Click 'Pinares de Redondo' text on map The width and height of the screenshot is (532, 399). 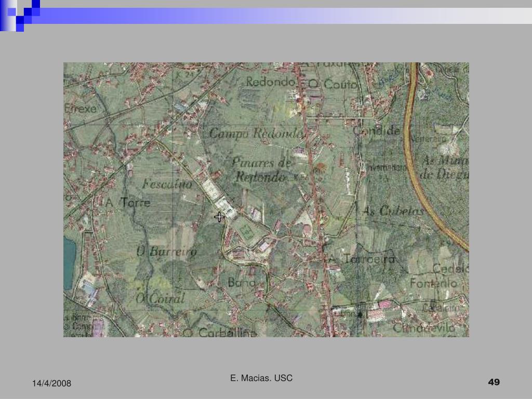[x=262, y=170]
